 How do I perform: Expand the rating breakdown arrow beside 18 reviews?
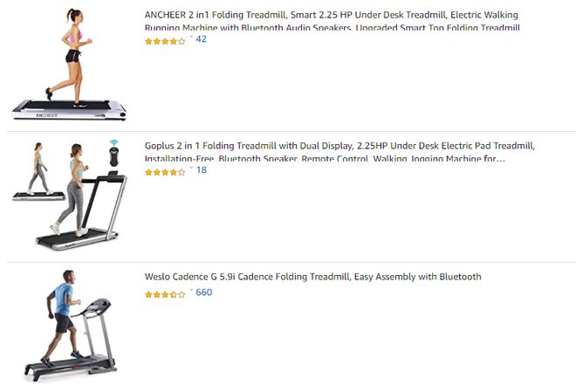point(191,168)
